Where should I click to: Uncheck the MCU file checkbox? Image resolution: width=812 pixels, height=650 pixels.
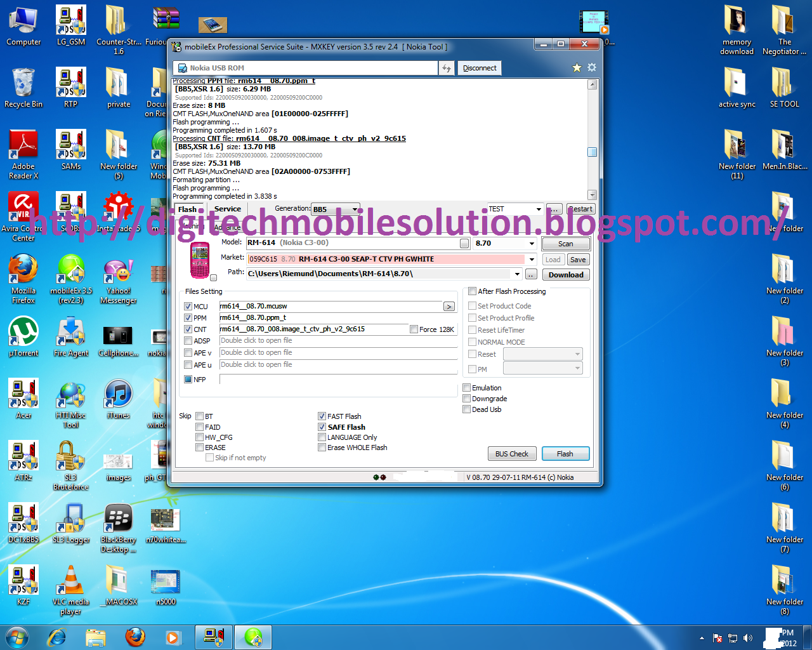point(188,307)
